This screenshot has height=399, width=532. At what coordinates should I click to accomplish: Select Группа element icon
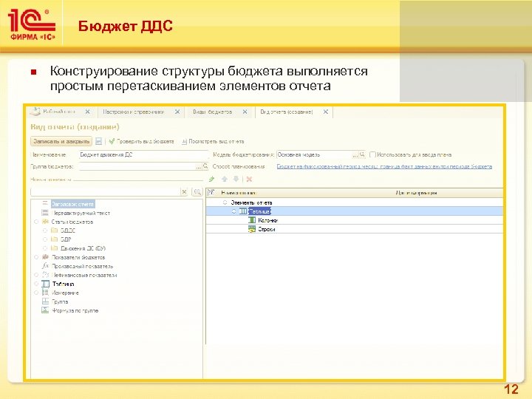pyautogui.click(x=45, y=301)
